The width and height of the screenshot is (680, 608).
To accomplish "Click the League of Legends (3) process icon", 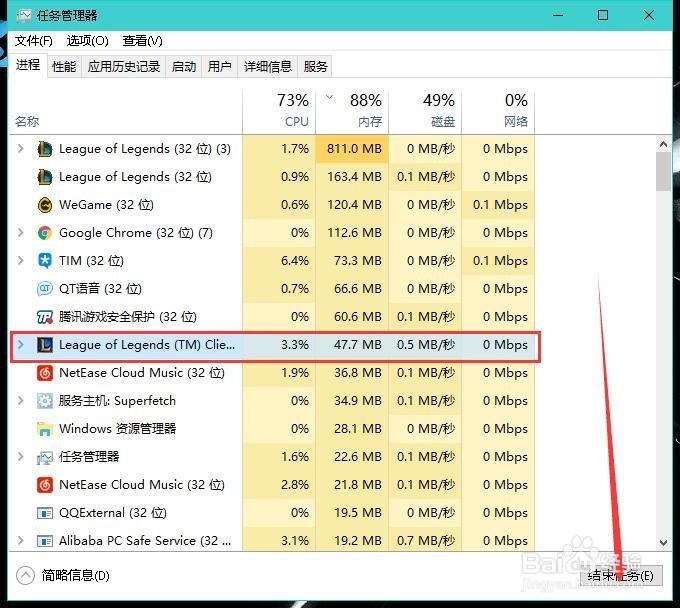I will pyautogui.click(x=45, y=149).
